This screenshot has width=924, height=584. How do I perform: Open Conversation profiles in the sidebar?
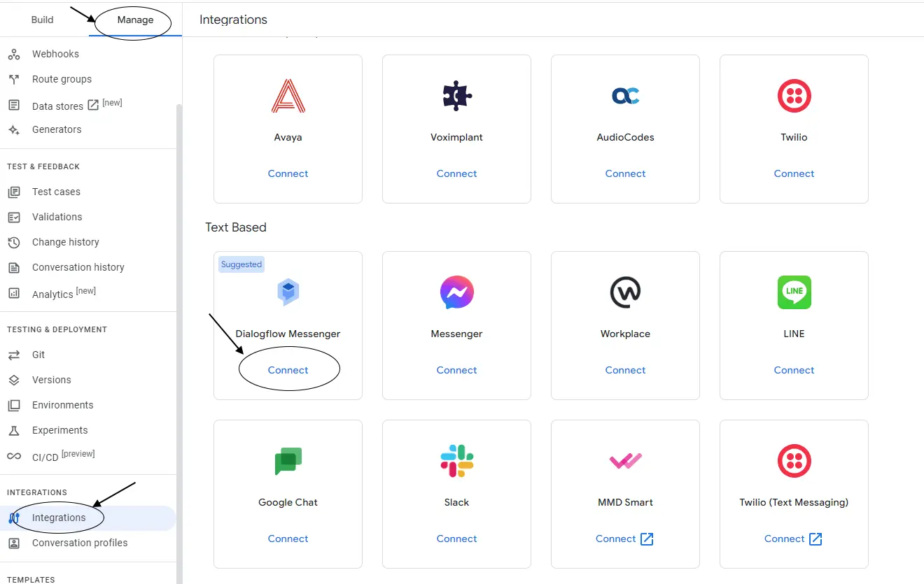tap(80, 543)
